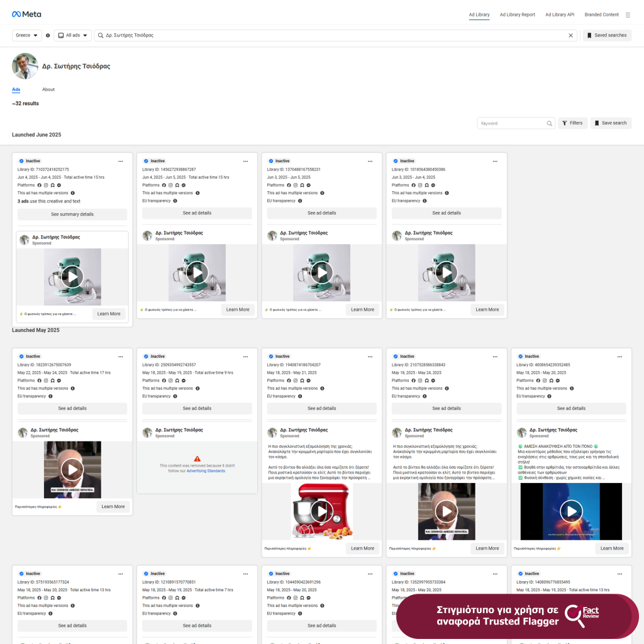Open Ad Library API in top navigation
Screen dimensions: 644x644
(x=560, y=14)
